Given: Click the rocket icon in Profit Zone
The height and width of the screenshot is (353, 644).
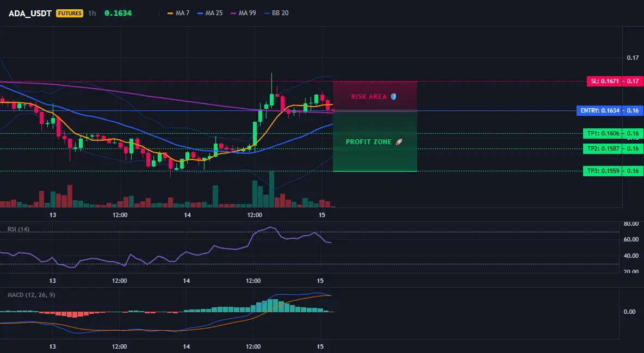Looking at the screenshot, I should (398, 142).
